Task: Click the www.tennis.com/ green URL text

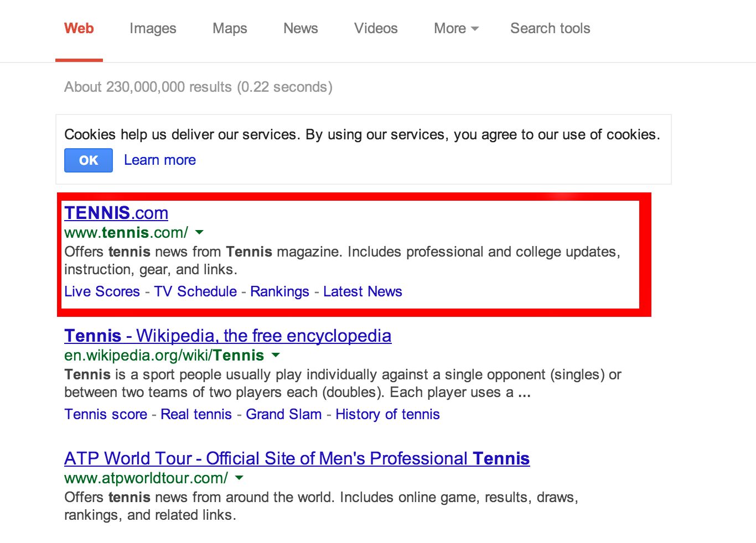Action: pos(126,232)
